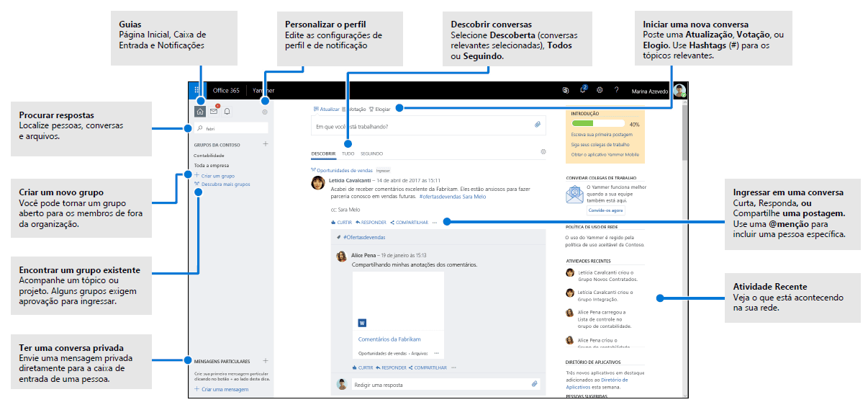Click Compartilhar under Alice Pena's reply
The height and width of the screenshot is (410, 868).
tap(428, 367)
